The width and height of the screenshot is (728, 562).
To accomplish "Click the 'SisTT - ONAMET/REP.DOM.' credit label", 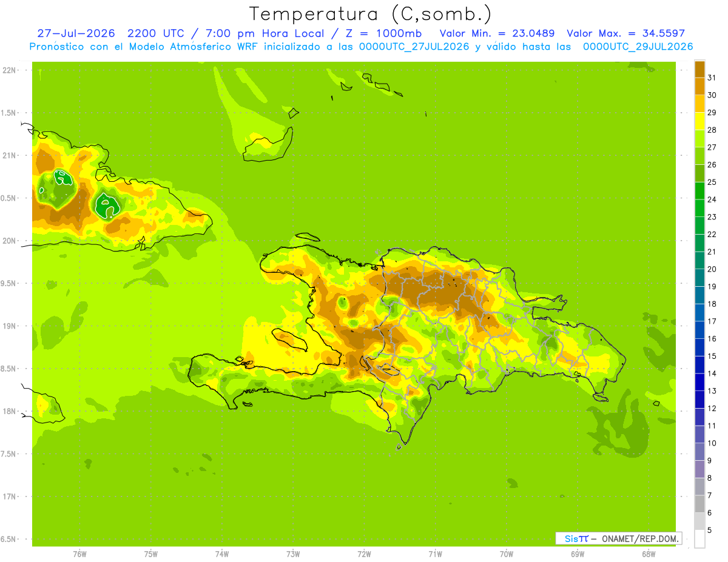I will (x=618, y=538).
